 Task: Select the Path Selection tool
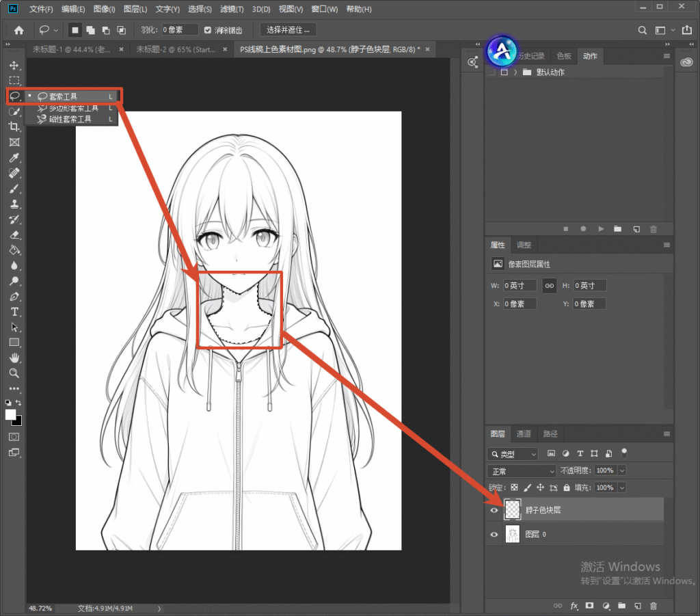tap(14, 327)
